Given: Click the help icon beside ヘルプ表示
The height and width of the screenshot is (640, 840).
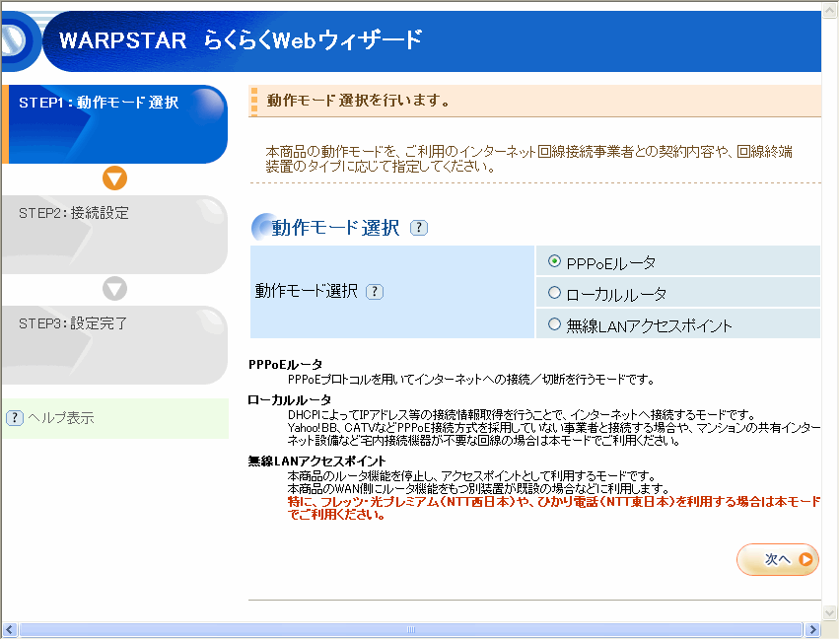Looking at the screenshot, I should click(x=15, y=417).
